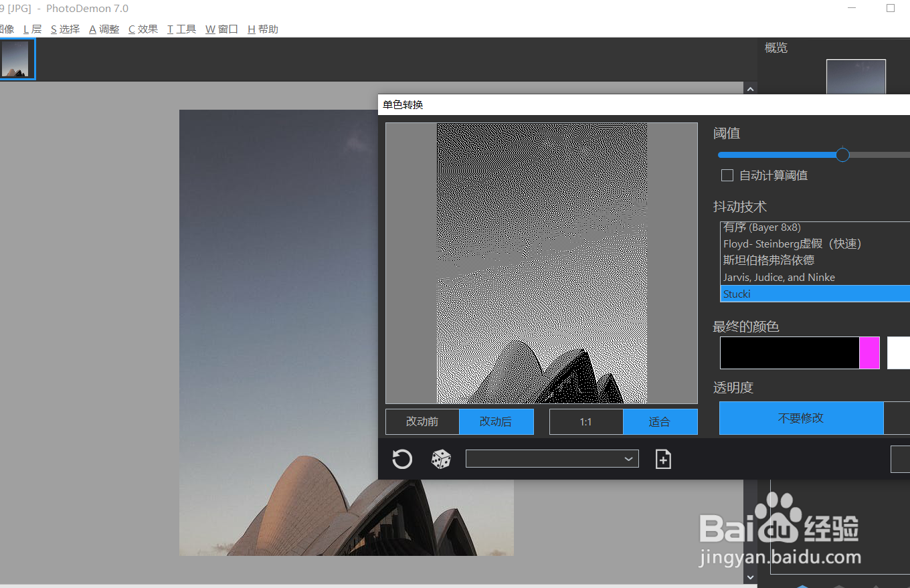Set preview zoom to 1:1
Viewport: 910px width, 588px height.
[586, 421]
